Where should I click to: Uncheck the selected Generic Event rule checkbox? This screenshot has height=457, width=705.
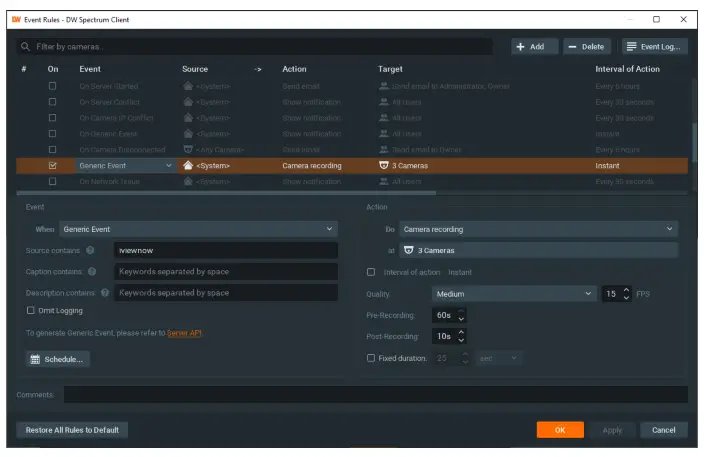pyautogui.click(x=53, y=166)
